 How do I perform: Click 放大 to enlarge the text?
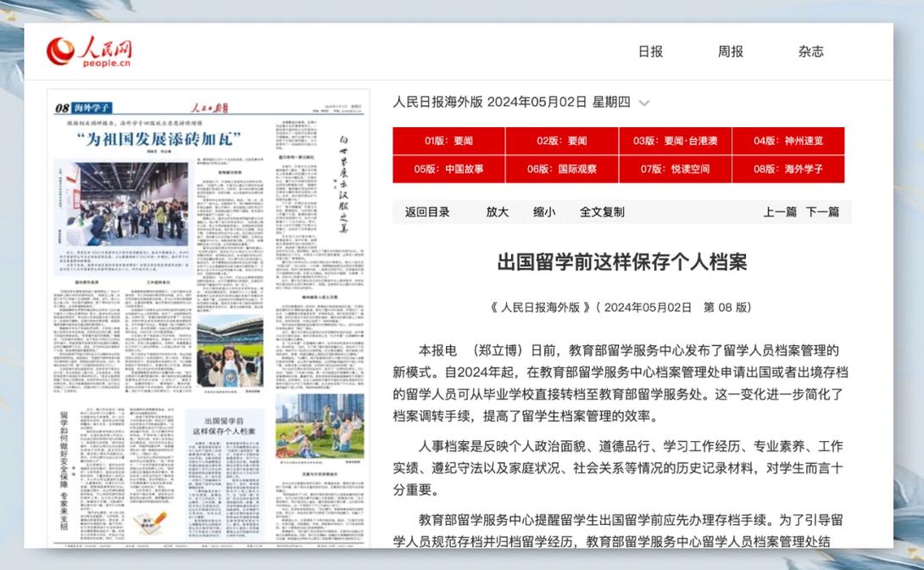tap(498, 211)
